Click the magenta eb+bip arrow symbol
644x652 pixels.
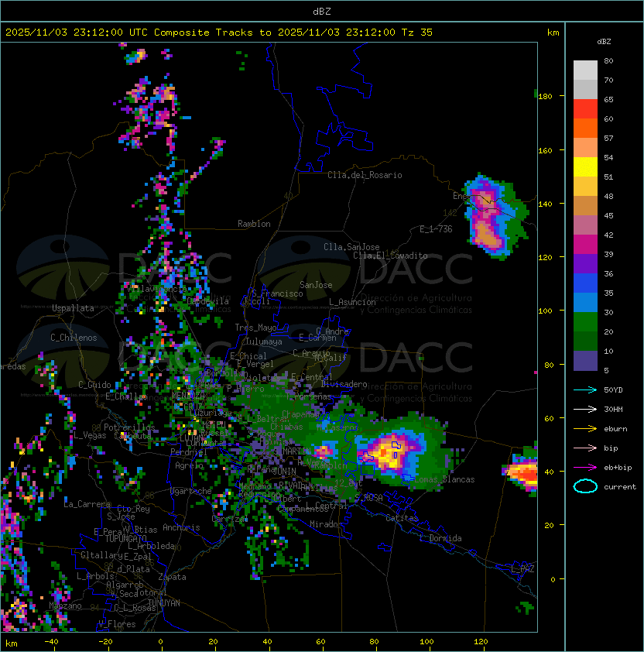[x=585, y=468]
